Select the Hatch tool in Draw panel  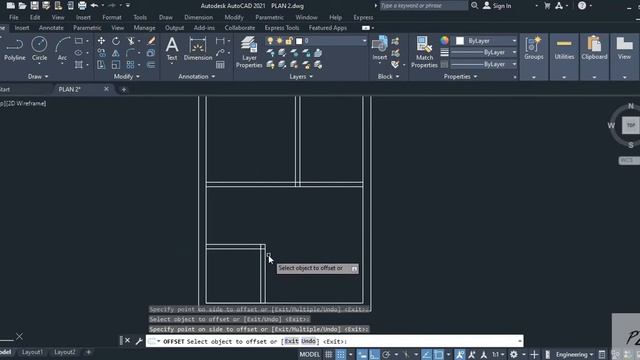click(x=79, y=64)
